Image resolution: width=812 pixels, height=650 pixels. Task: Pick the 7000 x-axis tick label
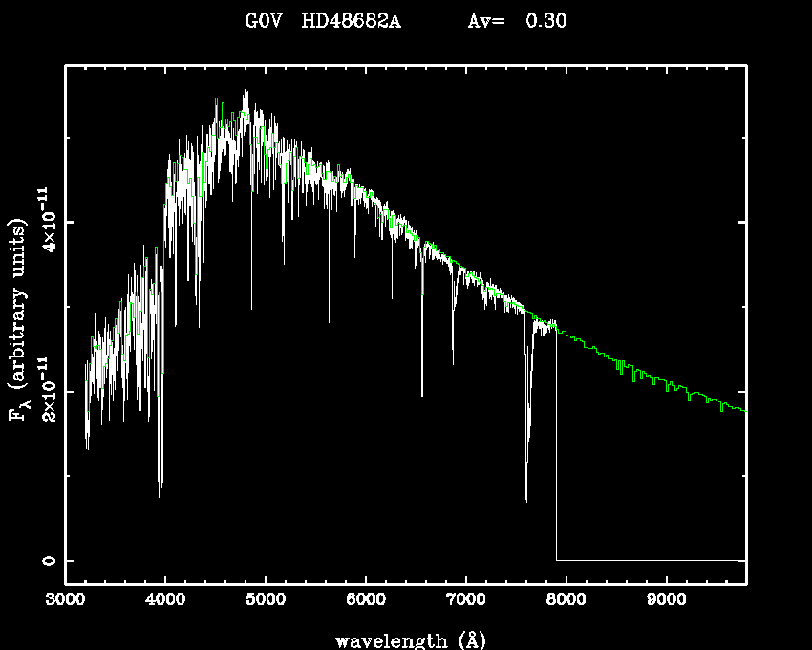tap(465, 600)
